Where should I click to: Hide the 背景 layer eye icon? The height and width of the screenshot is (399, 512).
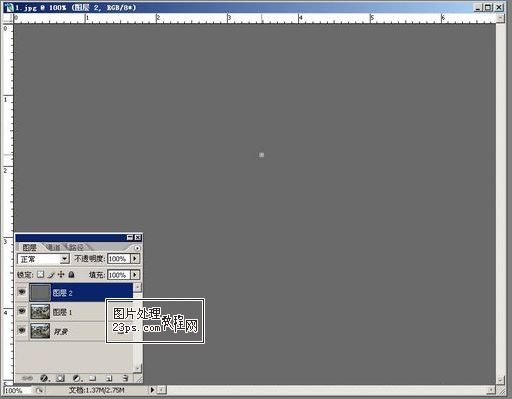22,330
